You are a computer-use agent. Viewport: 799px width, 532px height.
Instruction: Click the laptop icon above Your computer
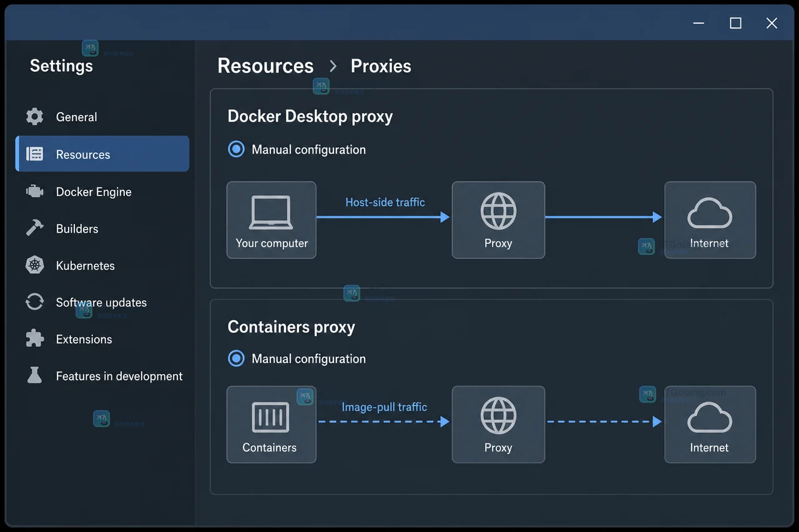pos(271,213)
